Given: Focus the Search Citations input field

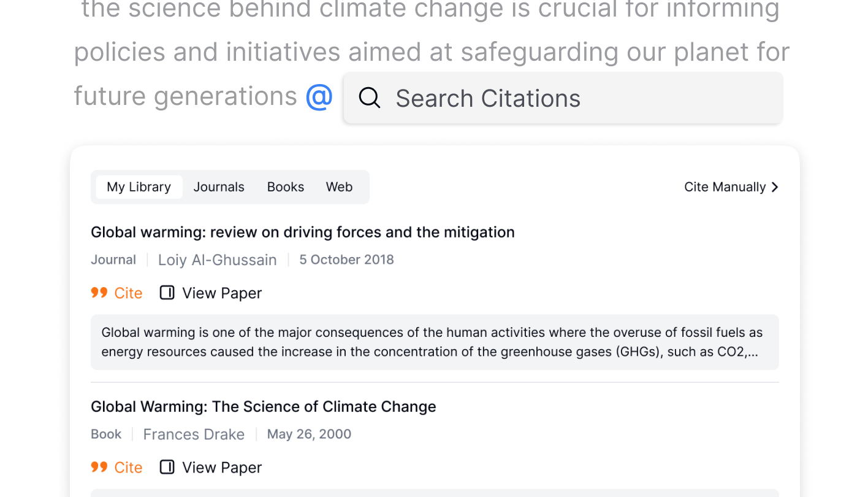Looking at the screenshot, I should click(x=563, y=98).
